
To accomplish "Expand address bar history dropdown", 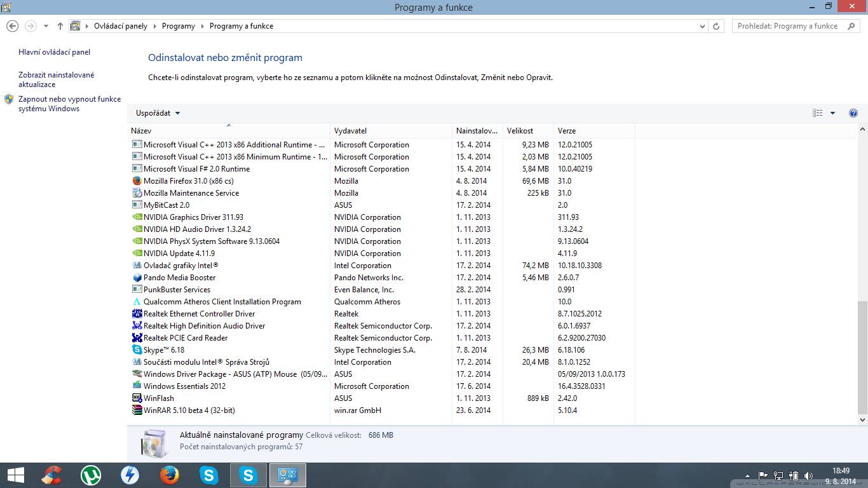I will tap(702, 26).
